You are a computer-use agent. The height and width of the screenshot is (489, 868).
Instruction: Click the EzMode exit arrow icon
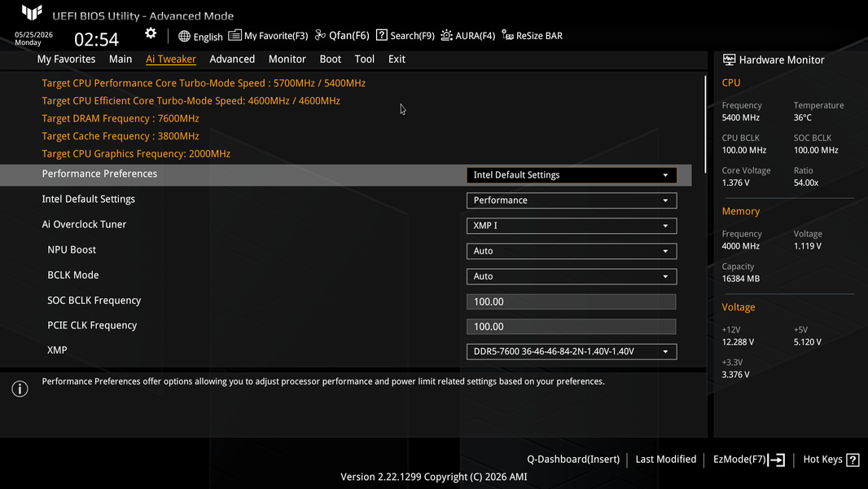776,460
